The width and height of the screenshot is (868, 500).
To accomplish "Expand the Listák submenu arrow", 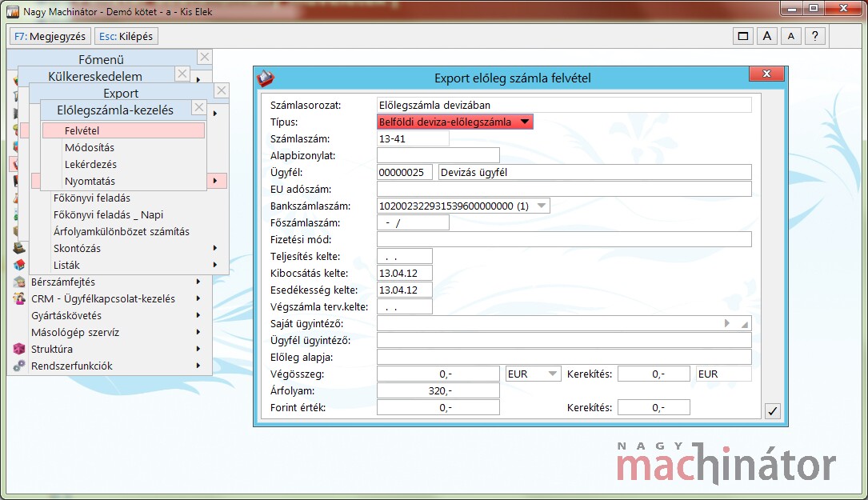I will pos(214,265).
